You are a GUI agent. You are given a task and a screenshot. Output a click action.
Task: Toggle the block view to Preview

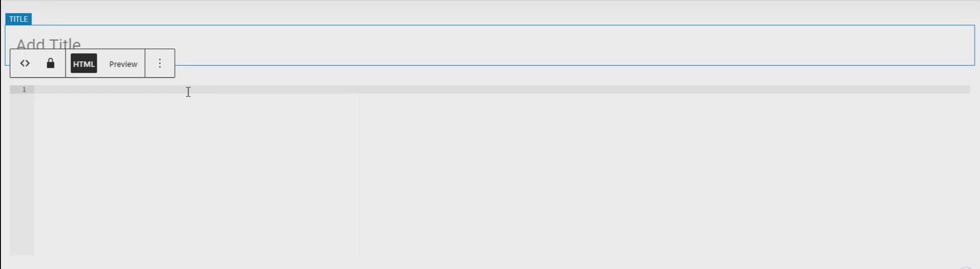point(123,64)
